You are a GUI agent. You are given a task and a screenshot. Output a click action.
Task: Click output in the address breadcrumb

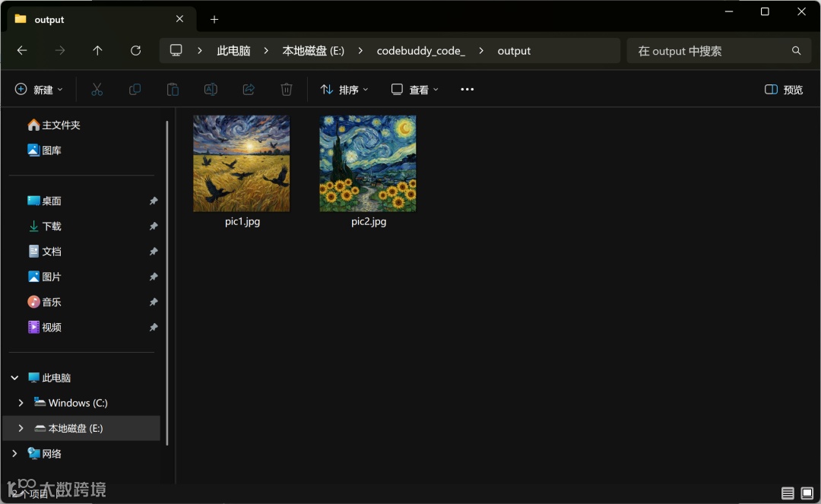pyautogui.click(x=514, y=51)
